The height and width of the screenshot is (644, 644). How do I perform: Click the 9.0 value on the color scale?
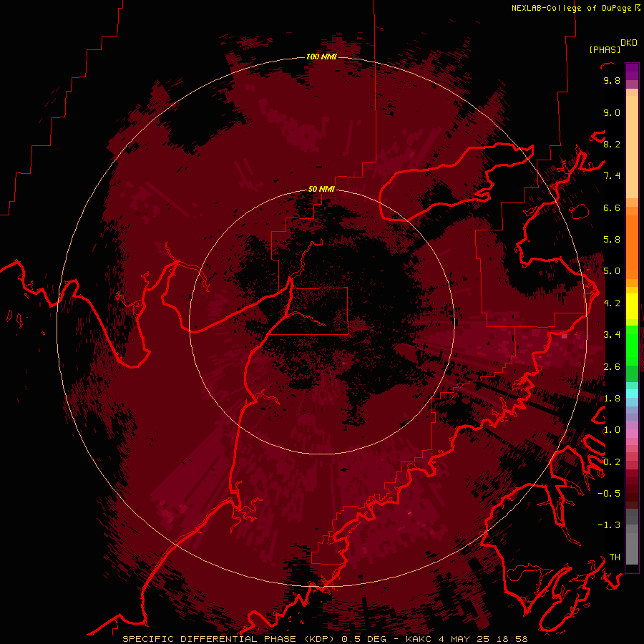coord(612,112)
